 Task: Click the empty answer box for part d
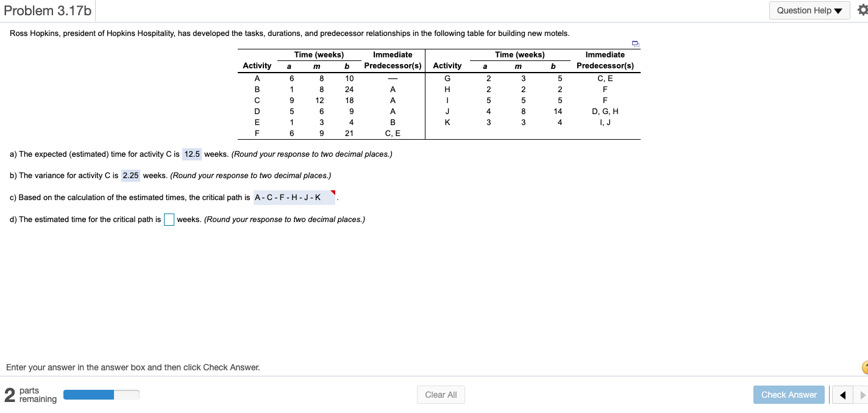(x=169, y=220)
